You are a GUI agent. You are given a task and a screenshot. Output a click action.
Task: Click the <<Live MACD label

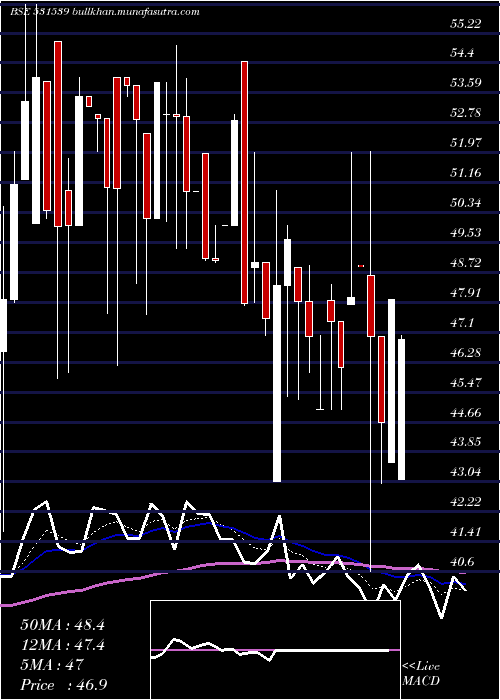pos(421,674)
